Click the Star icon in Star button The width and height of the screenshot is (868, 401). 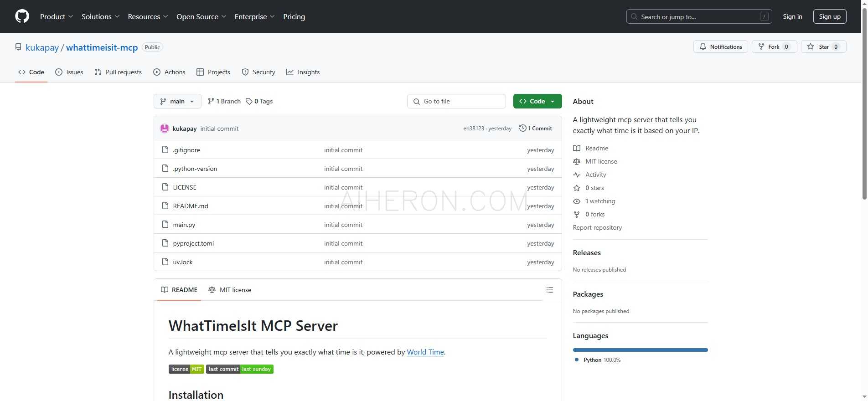[811, 46]
